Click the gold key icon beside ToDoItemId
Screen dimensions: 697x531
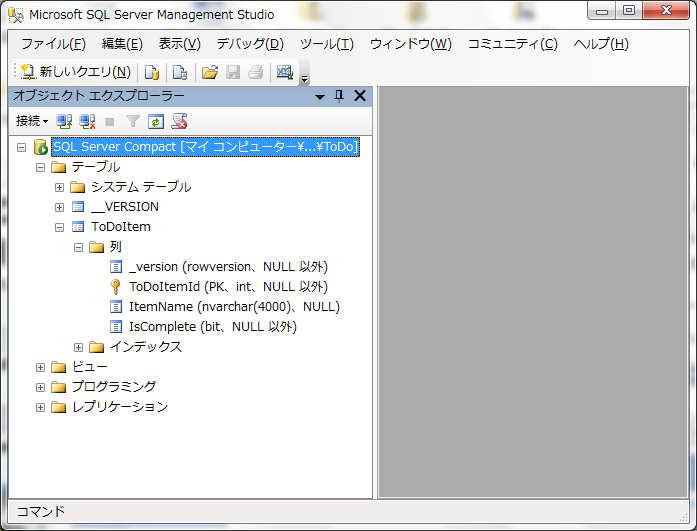115,287
